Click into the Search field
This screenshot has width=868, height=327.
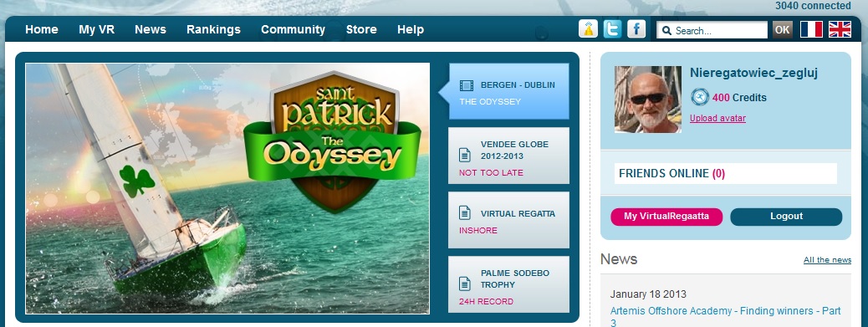tap(712, 30)
